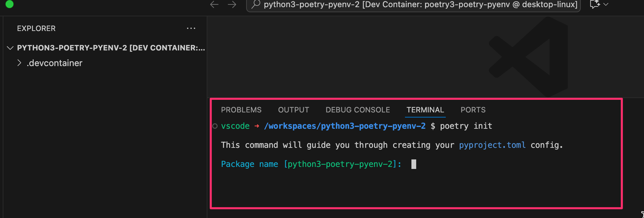Switch to the OUTPUT tab
The image size is (644, 218).
(x=293, y=110)
